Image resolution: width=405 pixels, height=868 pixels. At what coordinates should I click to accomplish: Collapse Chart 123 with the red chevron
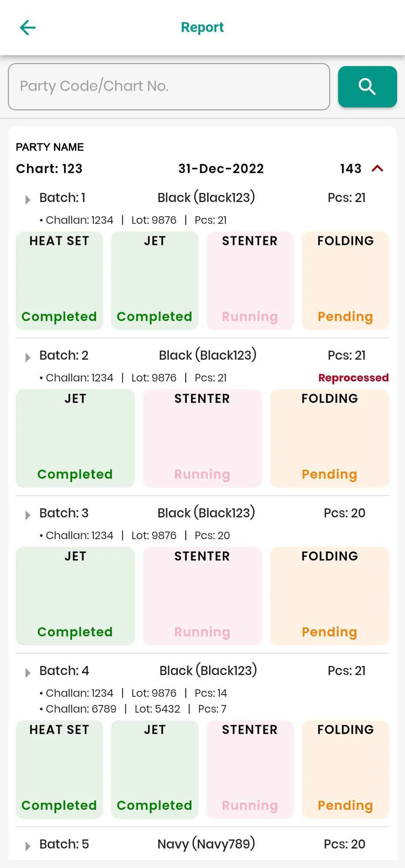click(x=378, y=169)
